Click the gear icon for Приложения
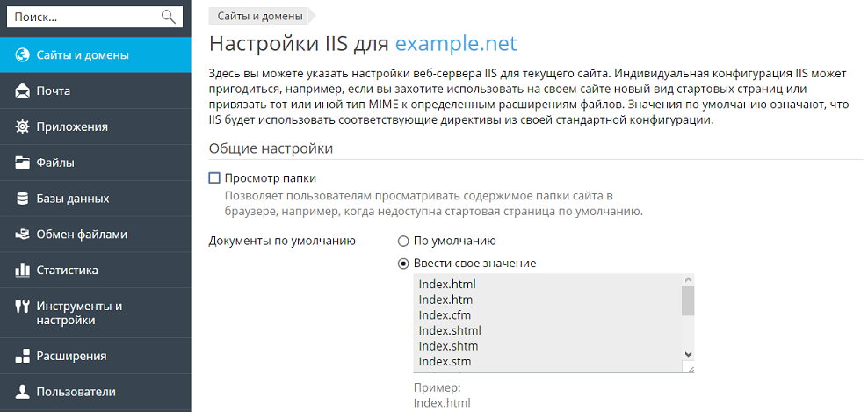The height and width of the screenshot is (412, 868). pyautogui.click(x=23, y=126)
